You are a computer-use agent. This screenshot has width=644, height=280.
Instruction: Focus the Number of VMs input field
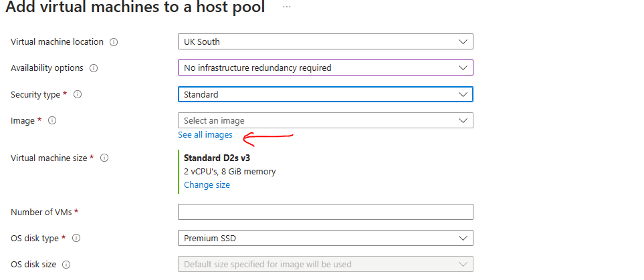(x=325, y=212)
